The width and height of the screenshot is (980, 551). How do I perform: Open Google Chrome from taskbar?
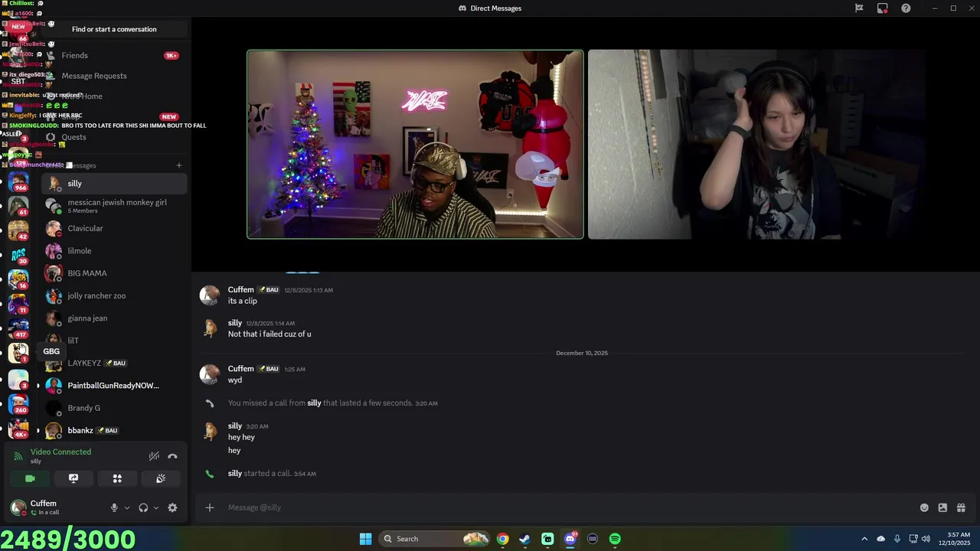[x=502, y=539]
